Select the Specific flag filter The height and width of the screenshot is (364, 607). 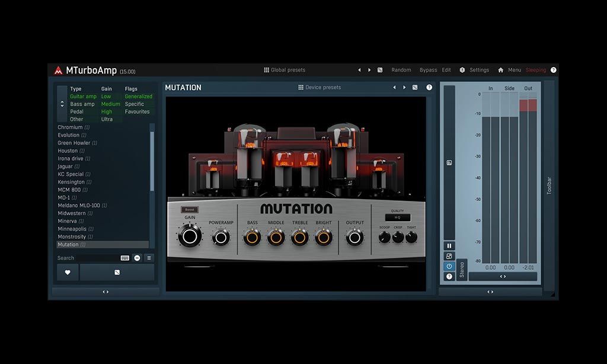point(135,104)
